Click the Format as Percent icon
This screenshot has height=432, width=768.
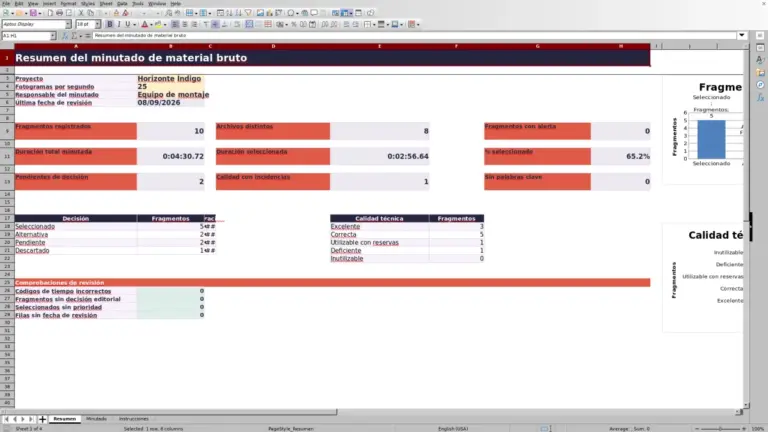(x=294, y=24)
